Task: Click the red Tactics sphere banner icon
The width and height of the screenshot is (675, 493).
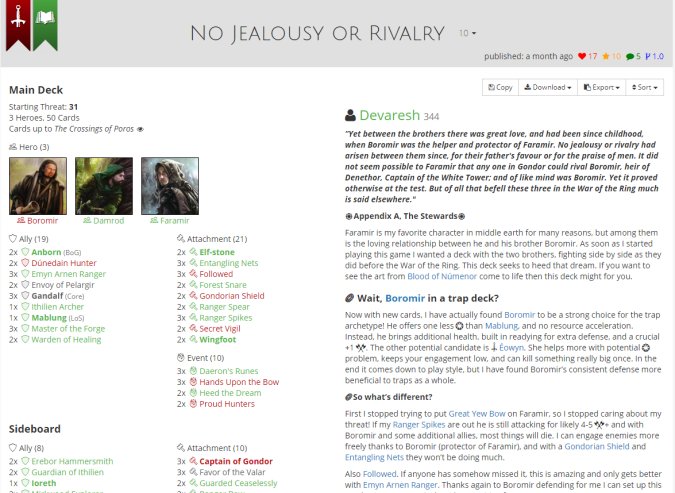Action: (18, 25)
